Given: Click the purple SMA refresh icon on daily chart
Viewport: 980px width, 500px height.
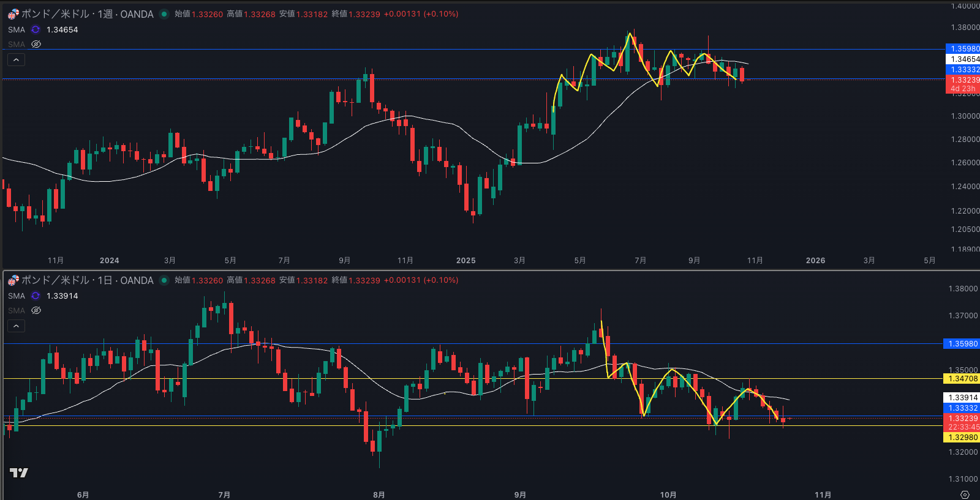Looking at the screenshot, I should [36, 296].
